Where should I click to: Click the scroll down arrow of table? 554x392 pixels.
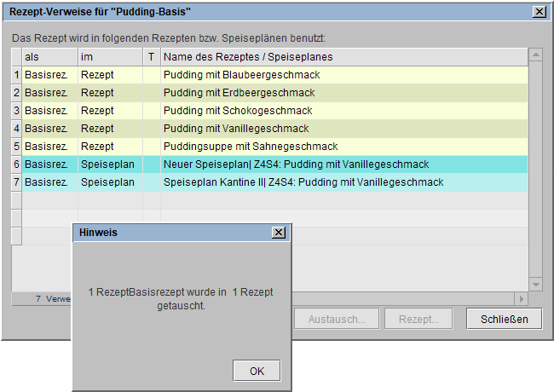535,285
